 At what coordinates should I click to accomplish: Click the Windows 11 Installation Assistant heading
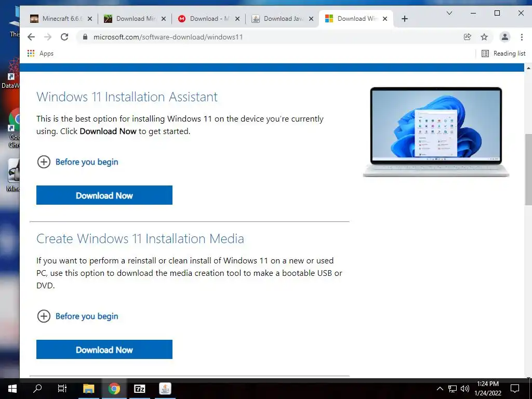point(127,97)
